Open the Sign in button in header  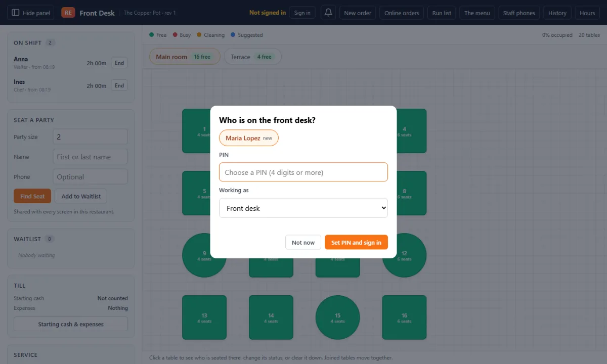(x=302, y=13)
